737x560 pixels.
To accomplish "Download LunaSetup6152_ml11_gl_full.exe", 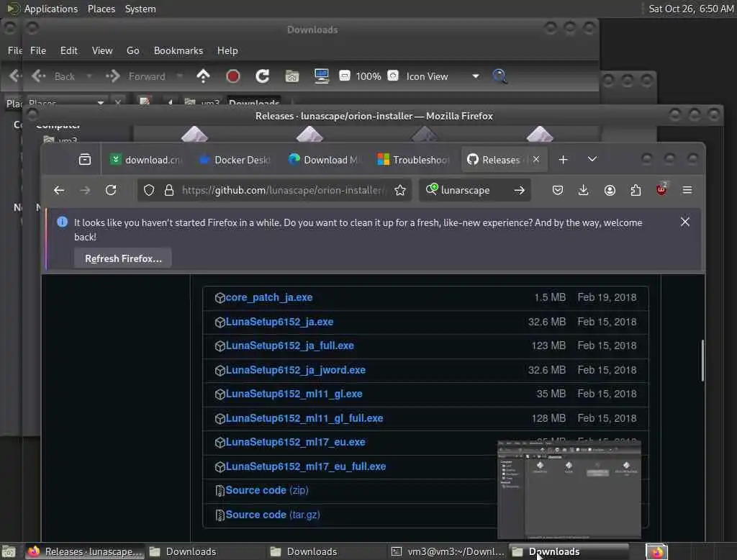I will pos(304,418).
